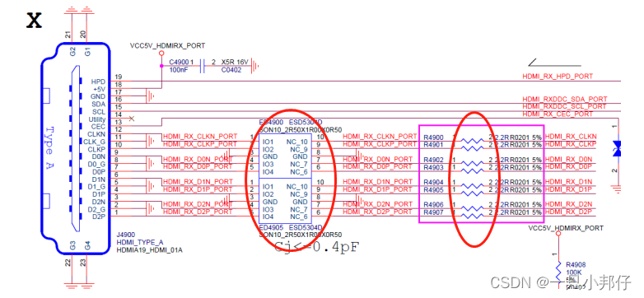Click the ground symbol below the TVS diode
Screen dimensions: 644x298
pos(615,189)
